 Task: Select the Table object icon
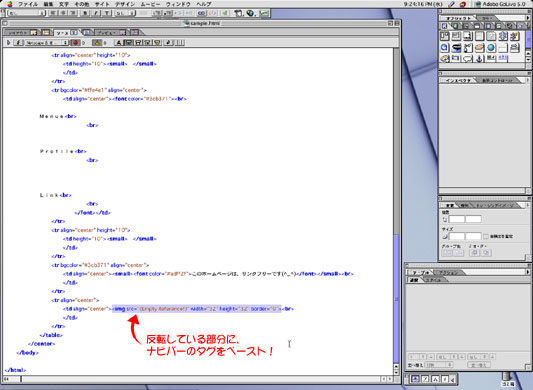[480, 36]
